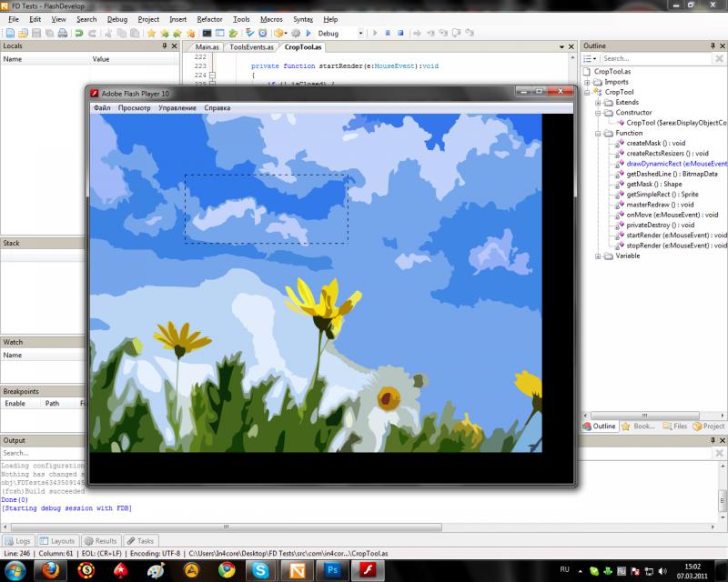Select drawDynamicRect function in Outline

point(676,164)
